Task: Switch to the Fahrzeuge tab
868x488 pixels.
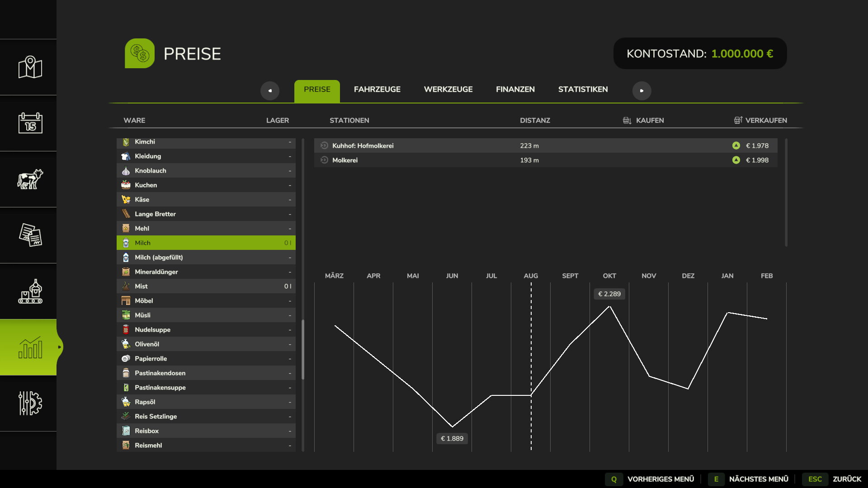Action: (377, 89)
